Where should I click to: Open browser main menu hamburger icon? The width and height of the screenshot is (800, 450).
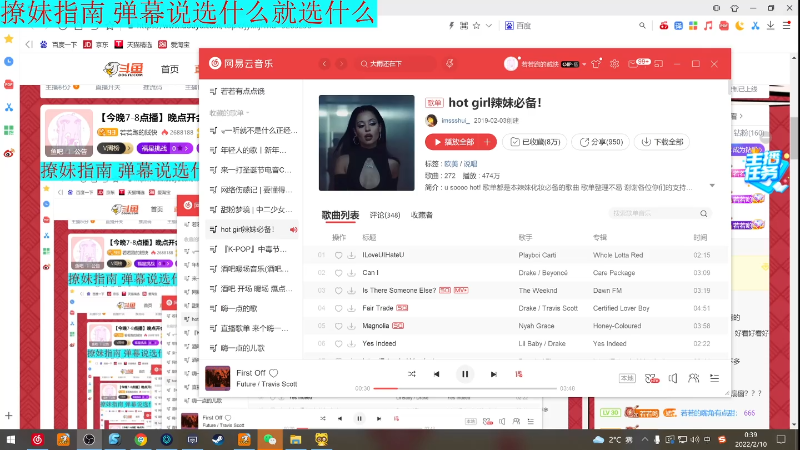[x=787, y=26]
